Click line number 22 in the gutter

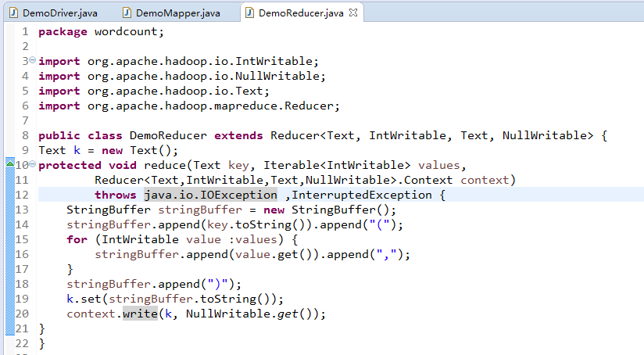pos(22,343)
